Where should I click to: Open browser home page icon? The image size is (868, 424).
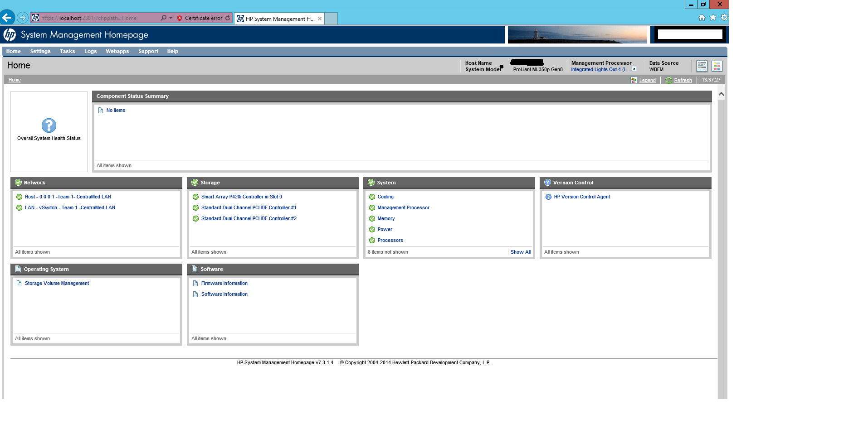(702, 18)
